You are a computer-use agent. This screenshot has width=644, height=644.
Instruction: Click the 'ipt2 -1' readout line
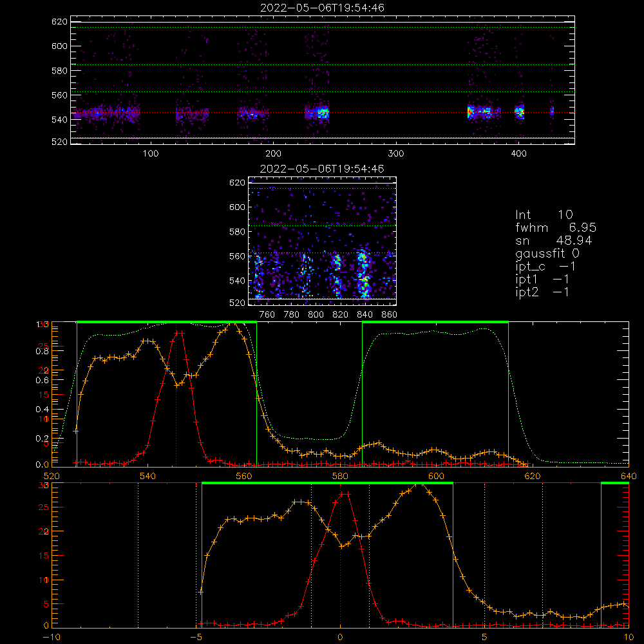[542, 292]
